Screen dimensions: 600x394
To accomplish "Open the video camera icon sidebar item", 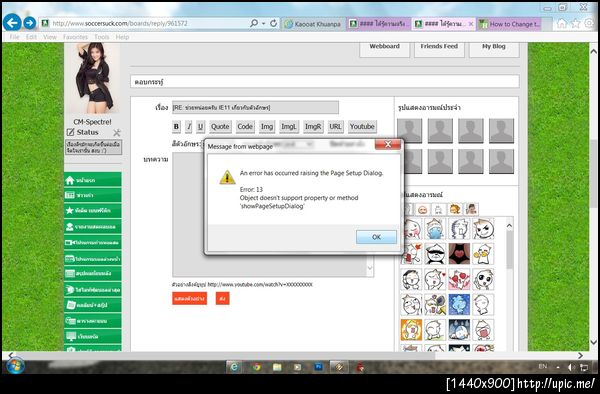I will coord(93,243).
